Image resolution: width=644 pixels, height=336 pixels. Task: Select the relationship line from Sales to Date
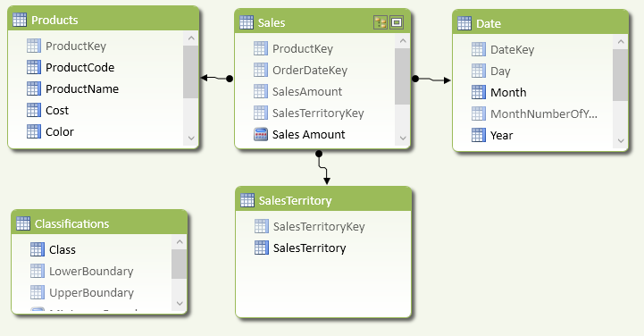tap(431, 80)
